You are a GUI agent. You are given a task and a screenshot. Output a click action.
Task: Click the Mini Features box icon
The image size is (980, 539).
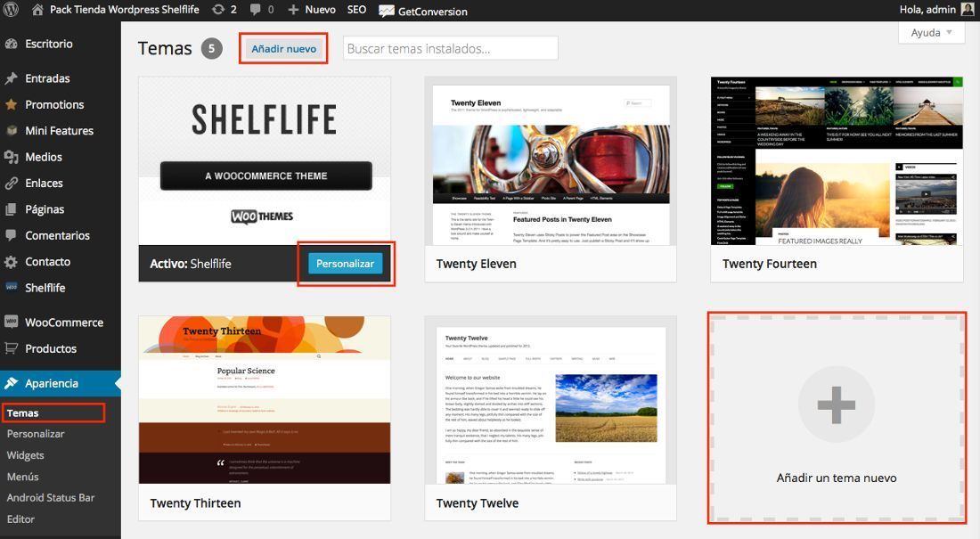12,131
